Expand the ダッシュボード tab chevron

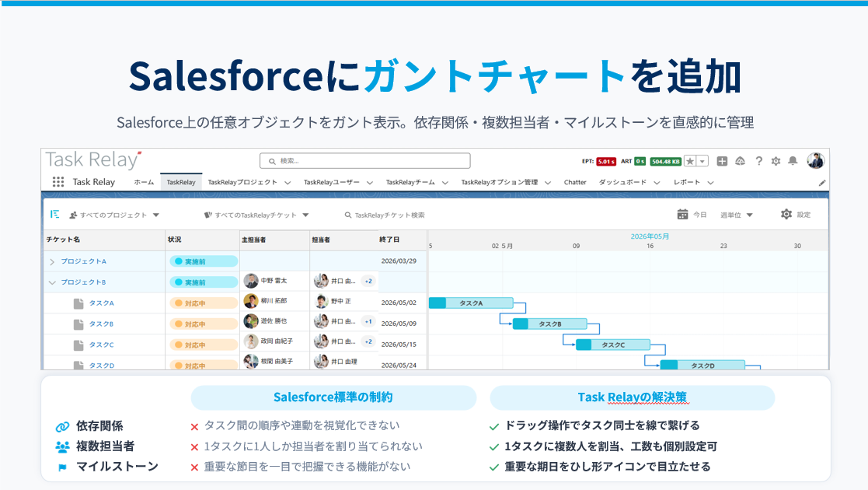(657, 182)
